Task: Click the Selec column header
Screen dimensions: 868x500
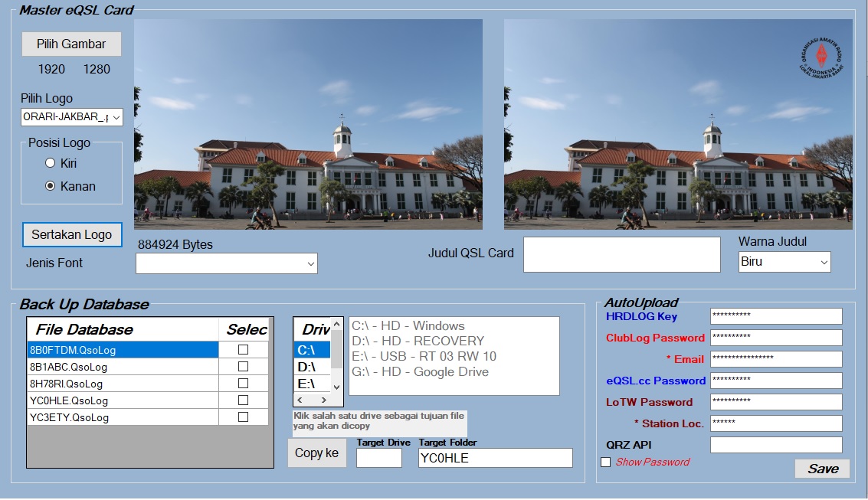Action: point(244,330)
